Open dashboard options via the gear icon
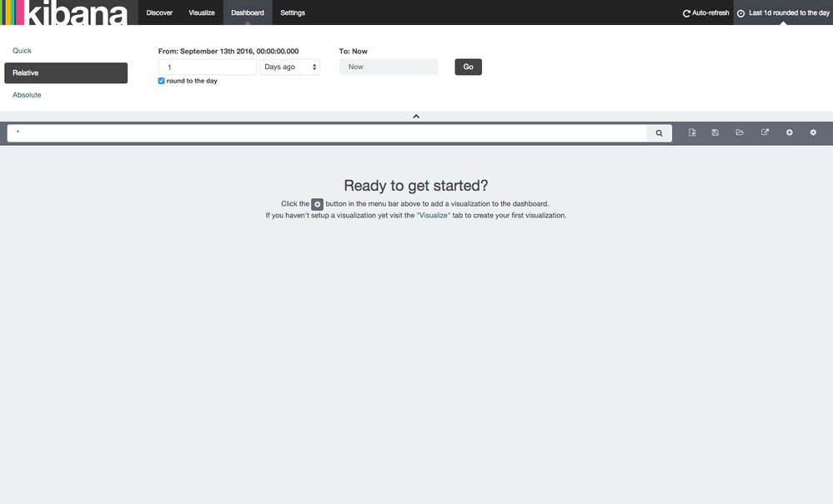The height and width of the screenshot is (504, 833). click(x=813, y=132)
